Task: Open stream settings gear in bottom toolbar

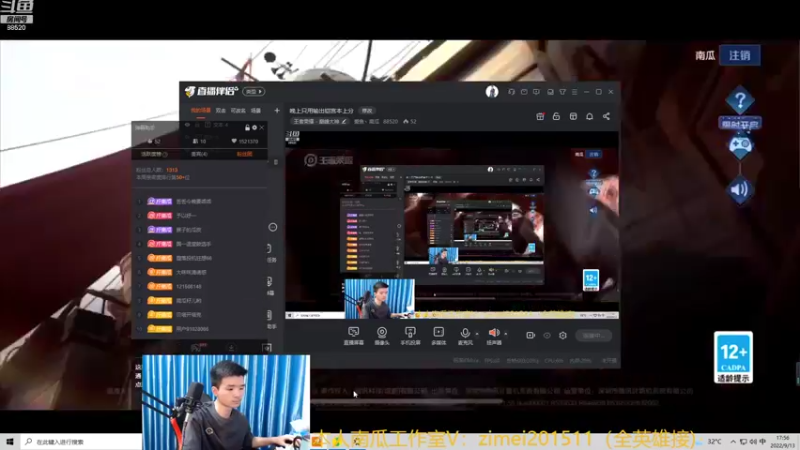Action: pyautogui.click(x=563, y=335)
